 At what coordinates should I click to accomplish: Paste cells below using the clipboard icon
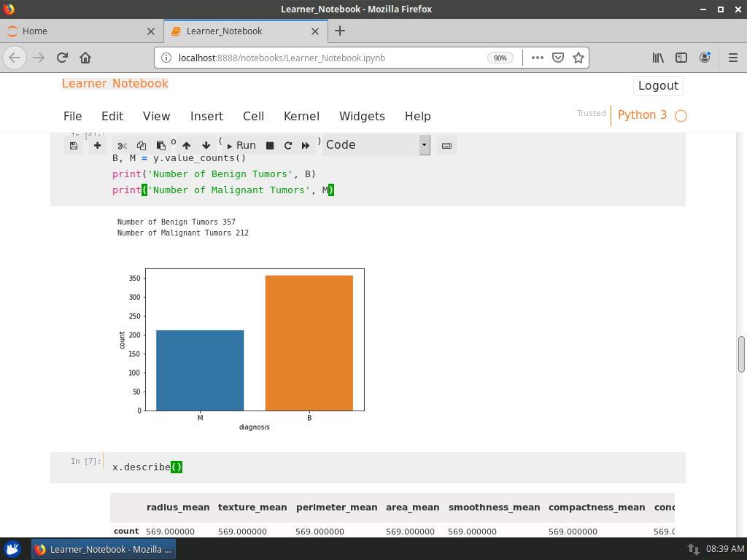161,146
